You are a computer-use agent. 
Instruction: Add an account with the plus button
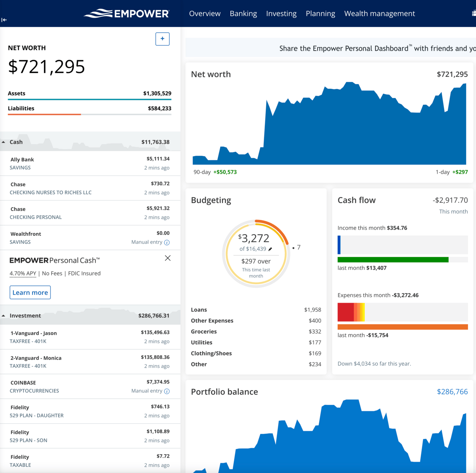[162, 39]
